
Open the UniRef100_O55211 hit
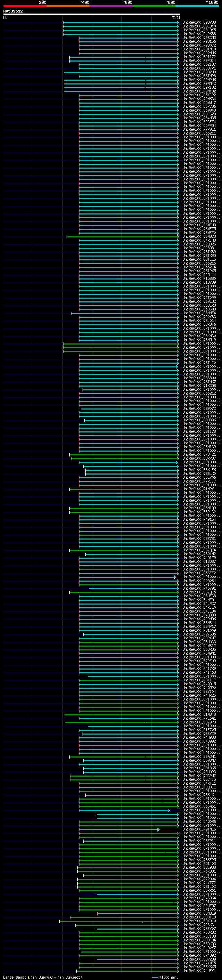click(199, 133)
